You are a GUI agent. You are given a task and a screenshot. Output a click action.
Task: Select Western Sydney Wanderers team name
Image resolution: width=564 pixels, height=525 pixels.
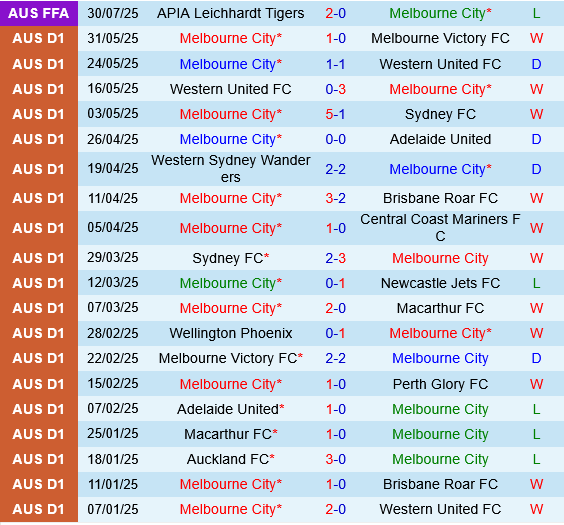[x=231, y=169]
